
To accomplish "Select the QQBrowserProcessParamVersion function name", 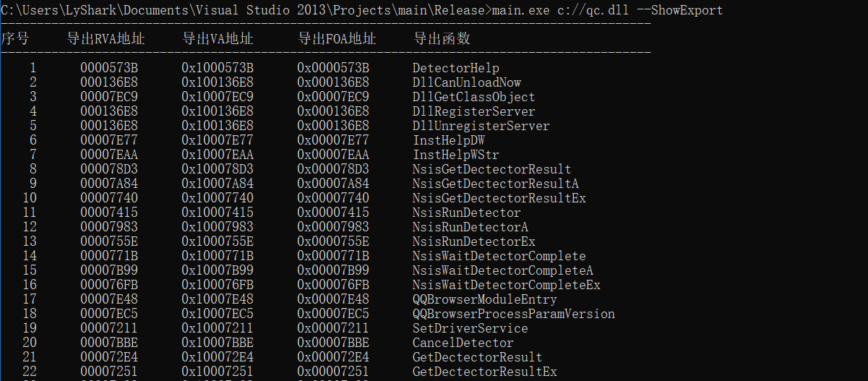I will coord(513,314).
